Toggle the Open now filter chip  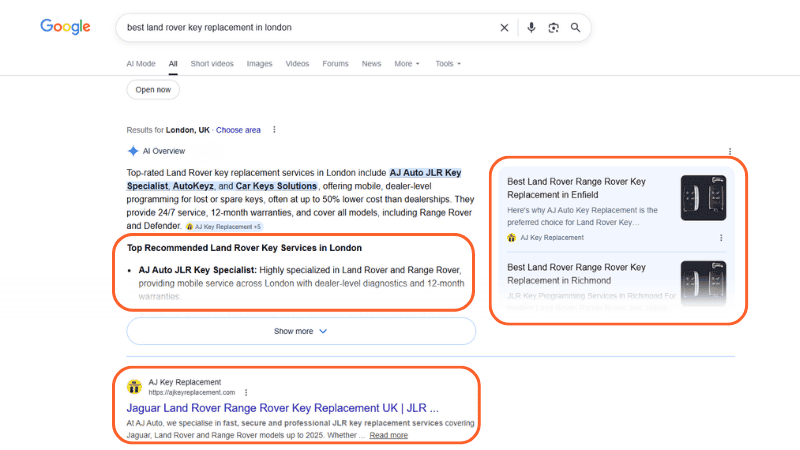tap(155, 90)
